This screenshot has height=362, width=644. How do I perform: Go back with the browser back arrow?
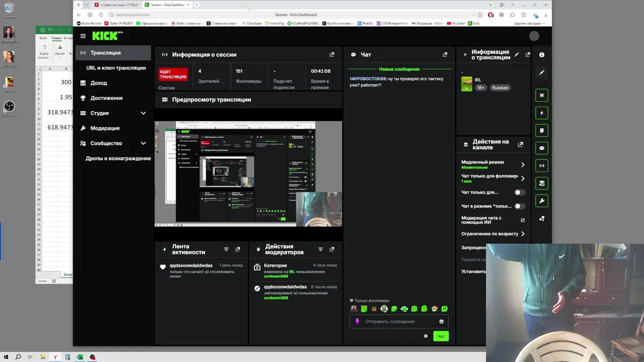(79, 15)
